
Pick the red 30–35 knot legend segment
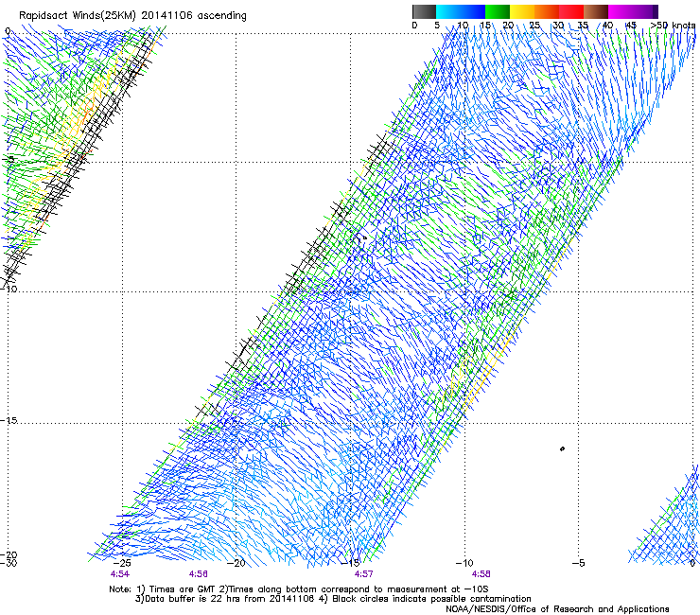[x=571, y=11]
